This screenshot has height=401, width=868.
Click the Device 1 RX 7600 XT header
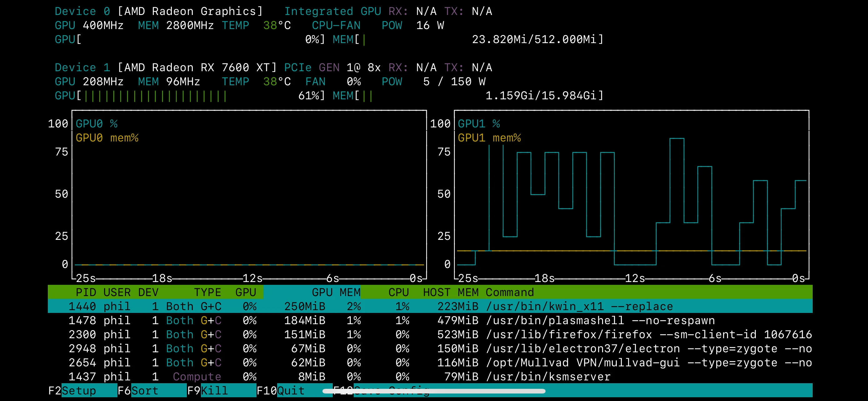165,67
